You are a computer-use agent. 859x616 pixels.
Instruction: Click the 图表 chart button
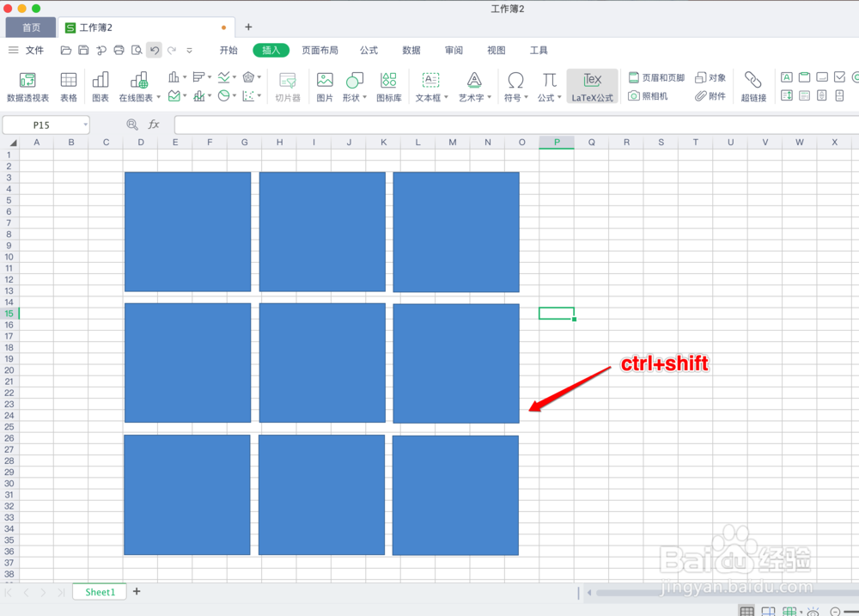(101, 87)
